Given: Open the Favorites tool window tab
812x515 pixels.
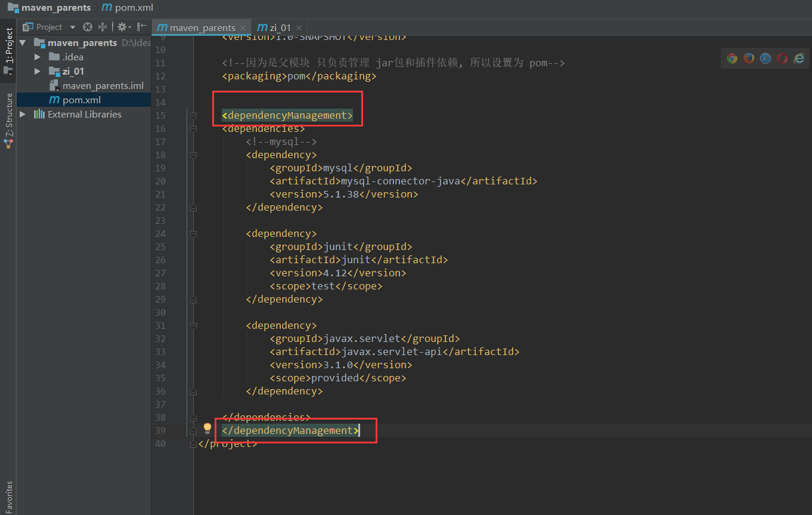Looking at the screenshot, I should click(8, 497).
